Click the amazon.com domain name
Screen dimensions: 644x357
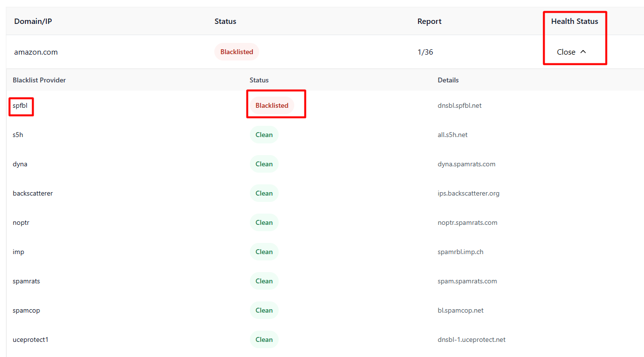pyautogui.click(x=36, y=52)
